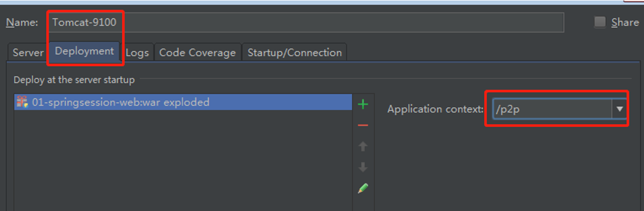644x211 pixels.
Task: Click empty area of the deployment list
Action: point(183,160)
